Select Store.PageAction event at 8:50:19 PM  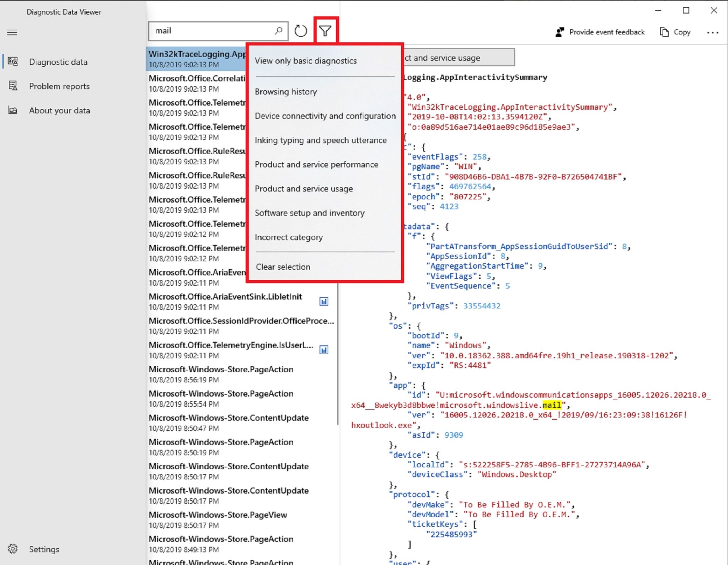tap(241, 447)
